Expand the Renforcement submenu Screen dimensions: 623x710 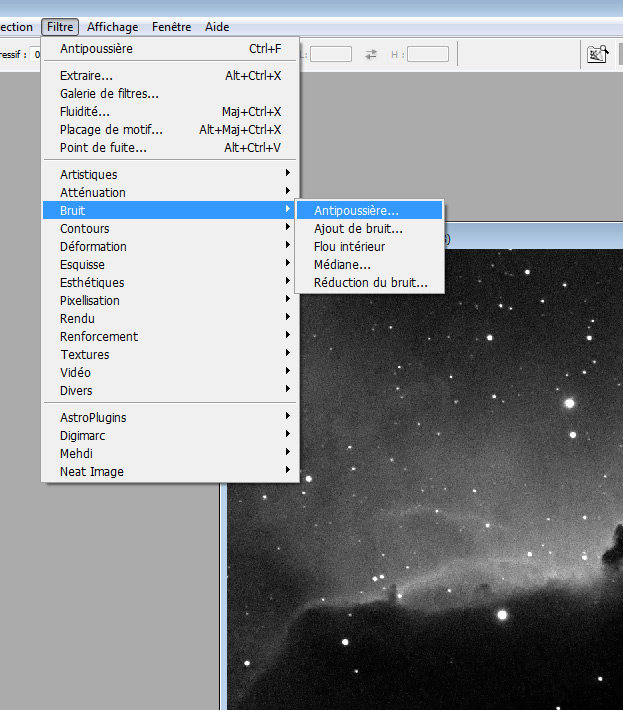[170, 336]
